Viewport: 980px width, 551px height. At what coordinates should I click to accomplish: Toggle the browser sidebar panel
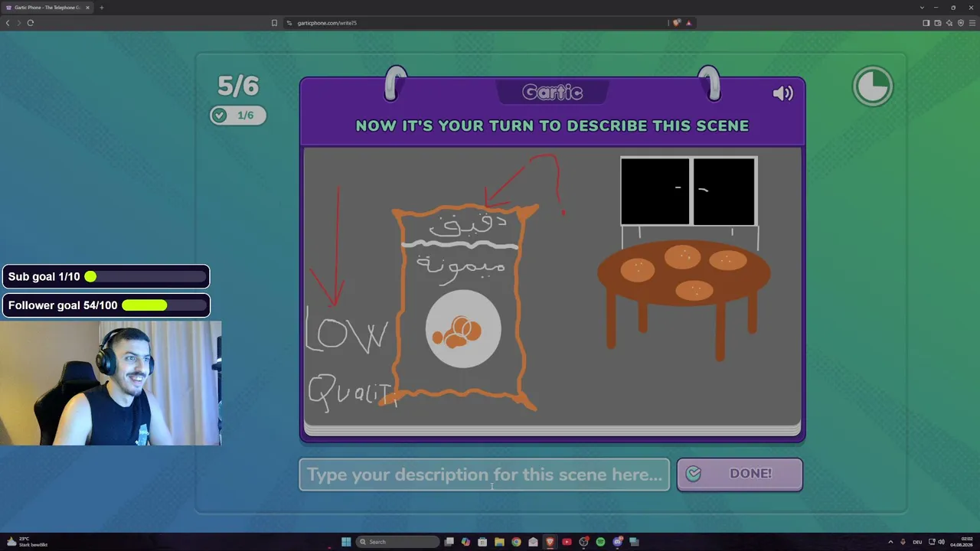pyautogui.click(x=926, y=23)
